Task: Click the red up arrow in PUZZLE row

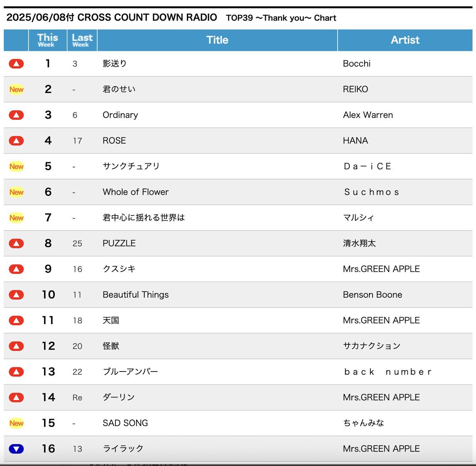Action: [x=16, y=243]
